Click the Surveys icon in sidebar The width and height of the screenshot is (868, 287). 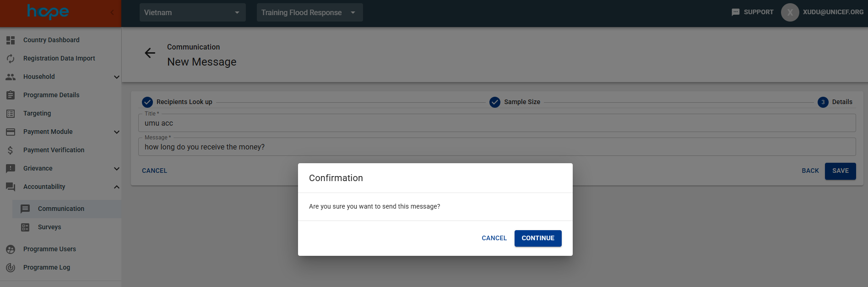pos(25,227)
